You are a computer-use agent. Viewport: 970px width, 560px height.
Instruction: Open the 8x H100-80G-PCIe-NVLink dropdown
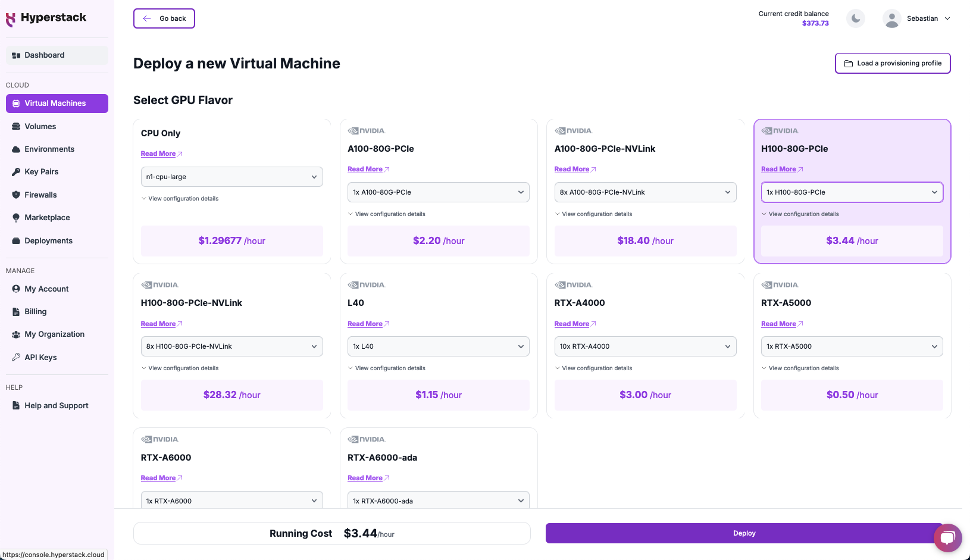point(231,346)
